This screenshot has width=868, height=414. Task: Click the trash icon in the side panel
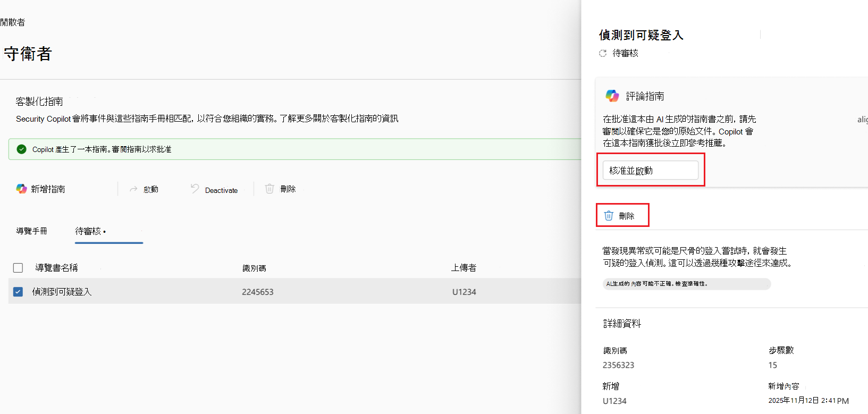pos(609,216)
